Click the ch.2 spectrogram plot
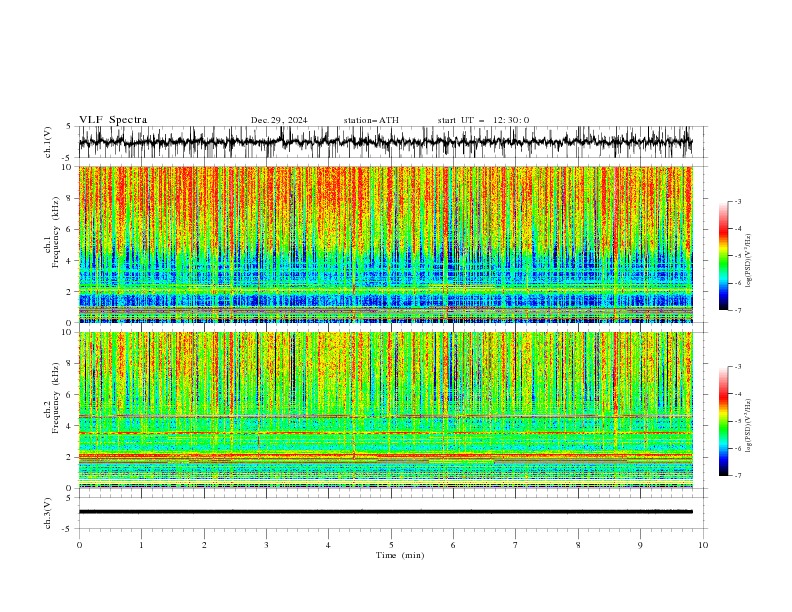 (386, 410)
